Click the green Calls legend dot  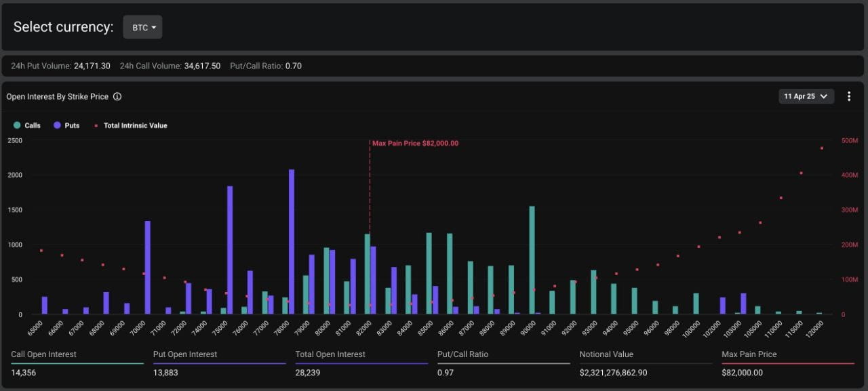pyautogui.click(x=17, y=125)
